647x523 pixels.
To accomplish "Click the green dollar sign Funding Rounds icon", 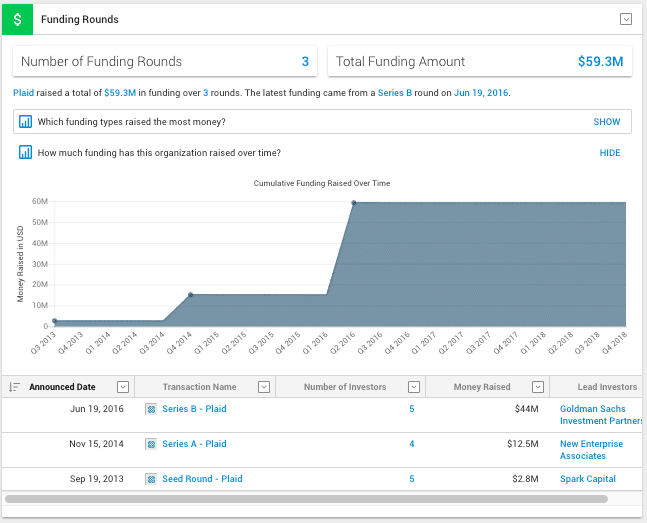I will click(x=17, y=19).
